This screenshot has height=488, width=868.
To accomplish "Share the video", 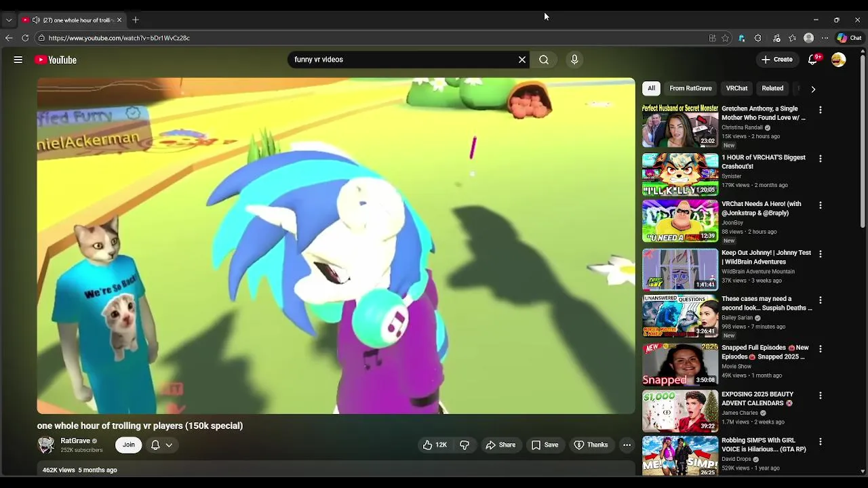I will (500, 445).
